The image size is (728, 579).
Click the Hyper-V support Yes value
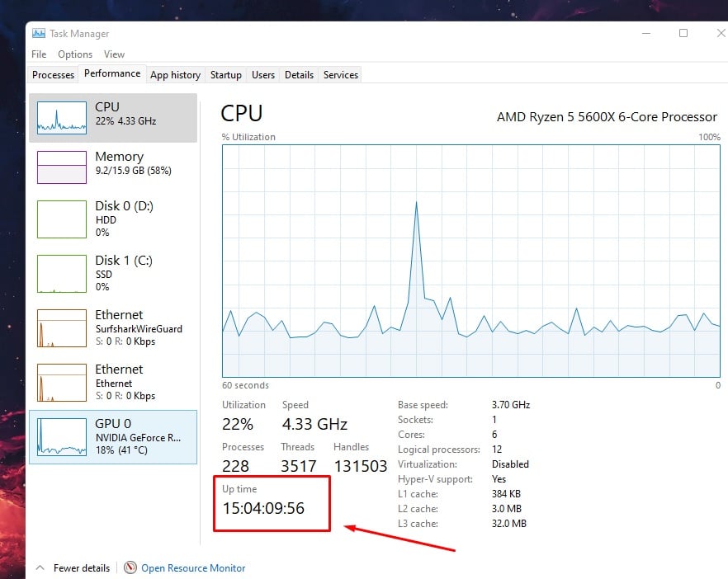499,478
